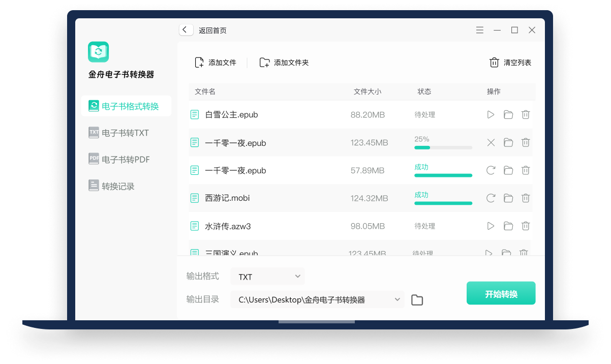Click the back arrow at top left
611x364 pixels.
click(186, 29)
